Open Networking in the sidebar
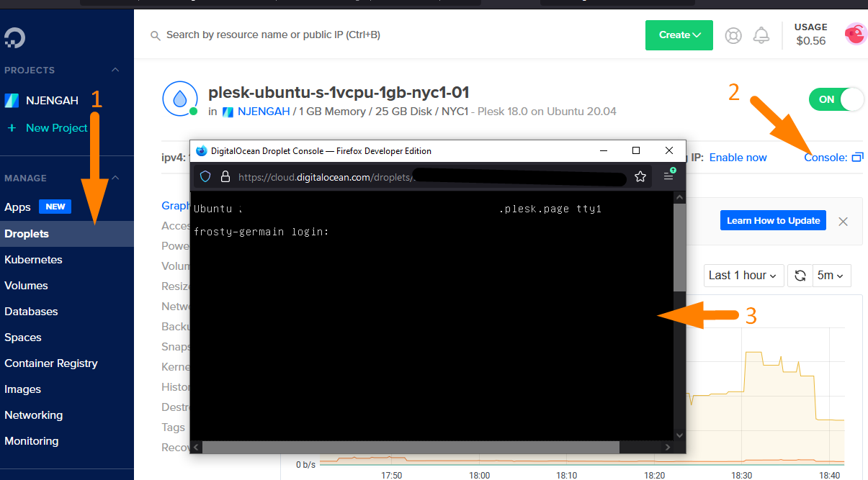The image size is (868, 480). 33,415
